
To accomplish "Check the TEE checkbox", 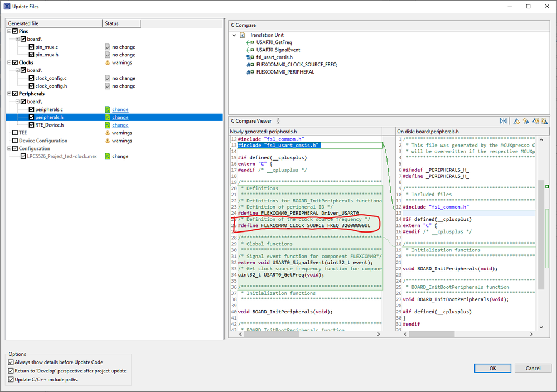I will (x=15, y=133).
